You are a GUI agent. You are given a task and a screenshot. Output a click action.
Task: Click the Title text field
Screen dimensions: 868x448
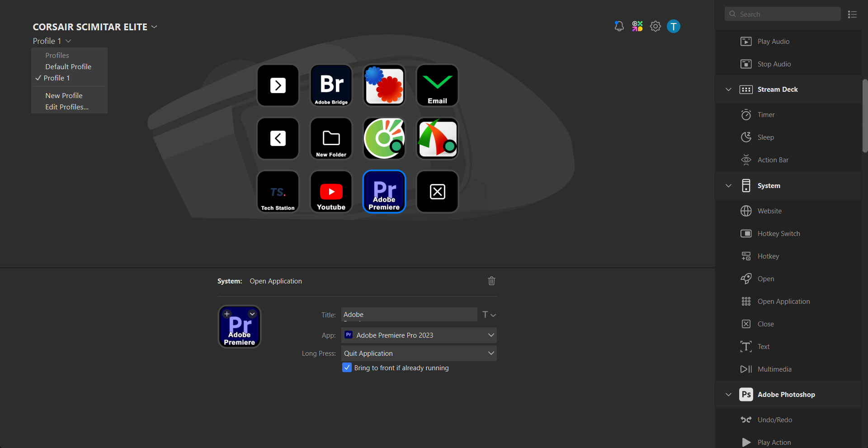tap(409, 315)
